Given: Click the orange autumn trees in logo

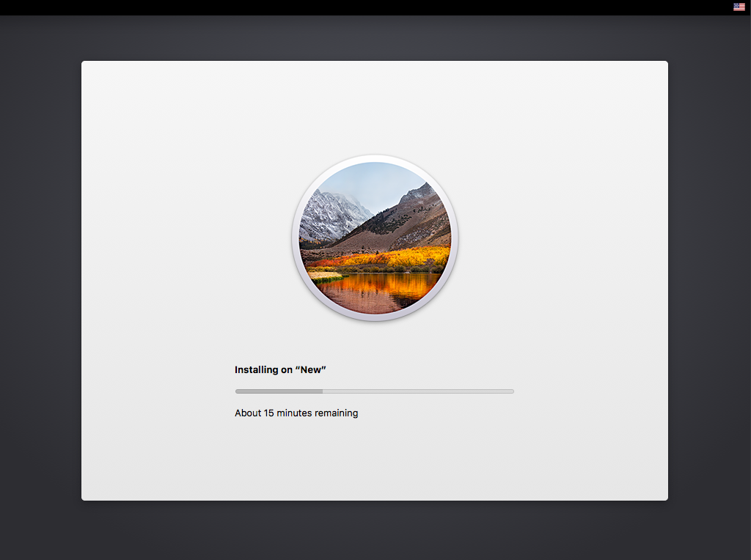Looking at the screenshot, I should pos(396,258).
